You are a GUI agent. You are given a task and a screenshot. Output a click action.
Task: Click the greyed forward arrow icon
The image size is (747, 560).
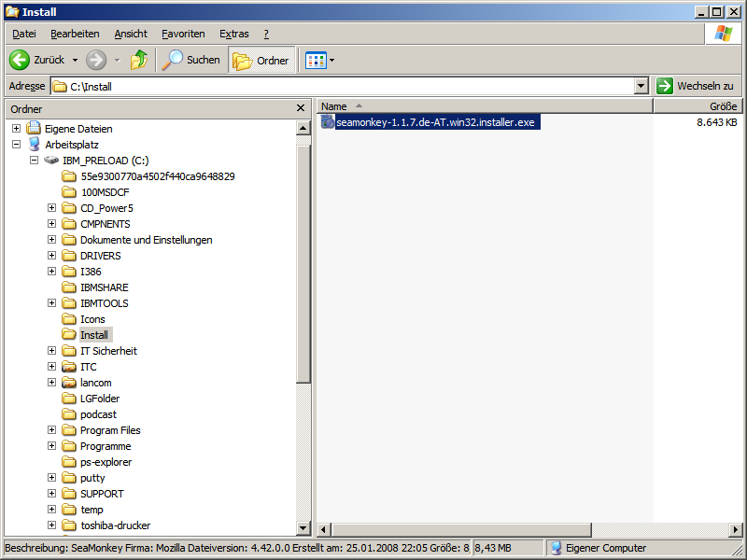[x=96, y=60]
